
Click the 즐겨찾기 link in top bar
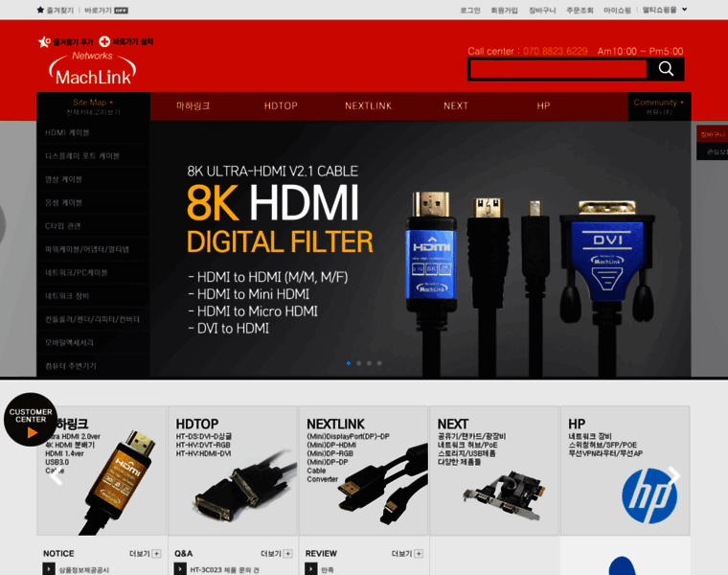[x=60, y=11]
